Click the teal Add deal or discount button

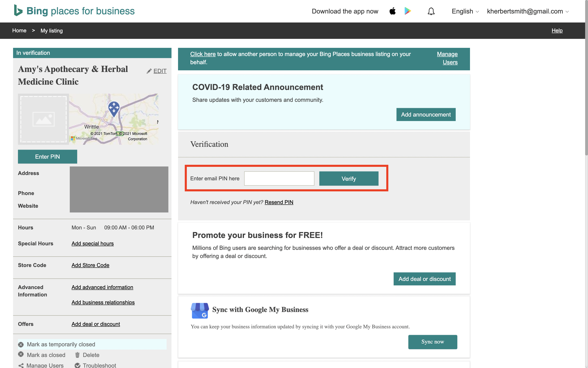pyautogui.click(x=424, y=279)
